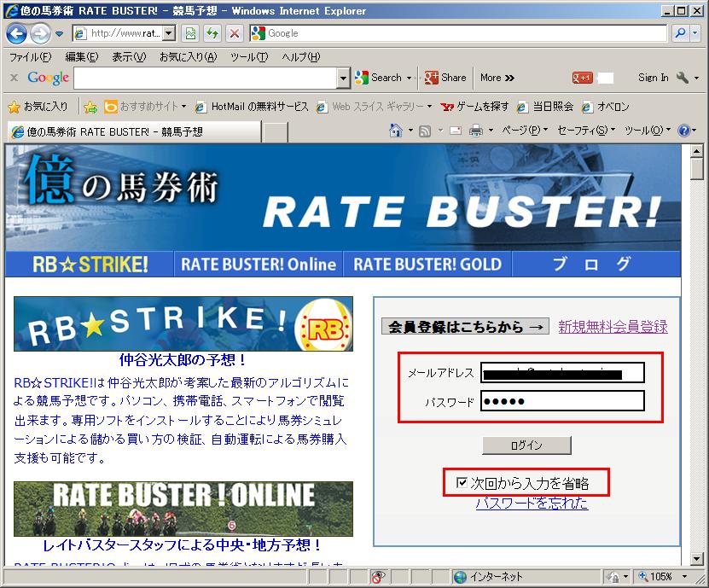
Task: Open the ページ(P) dropdown menu
Action: pos(525,131)
